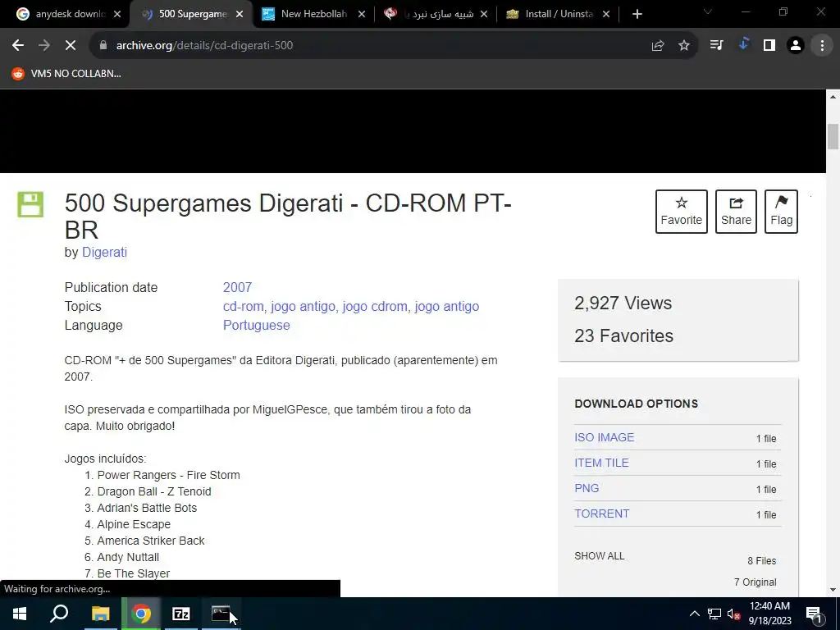Image resolution: width=840 pixels, height=630 pixels.
Task: Open the cd-rom topic link
Action: [243, 307]
